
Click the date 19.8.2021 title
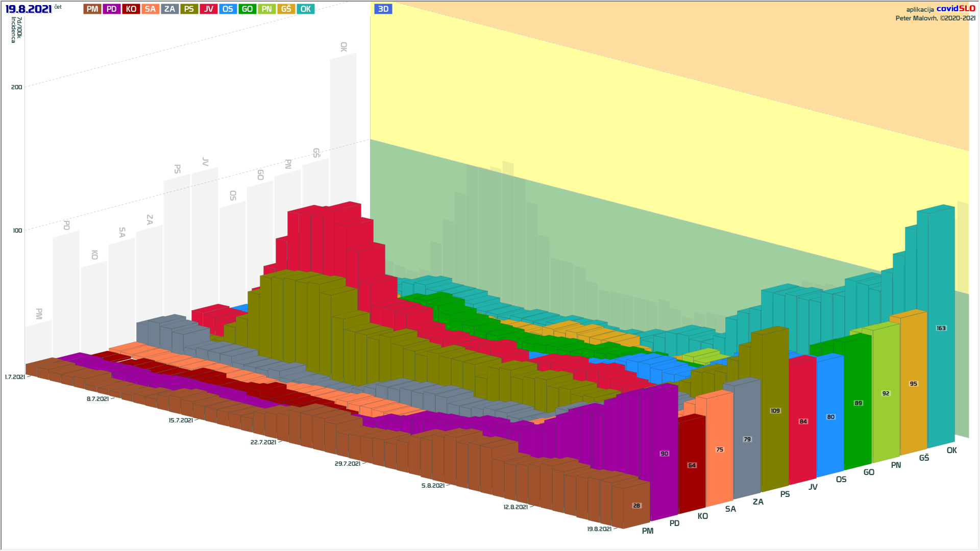[x=29, y=9]
